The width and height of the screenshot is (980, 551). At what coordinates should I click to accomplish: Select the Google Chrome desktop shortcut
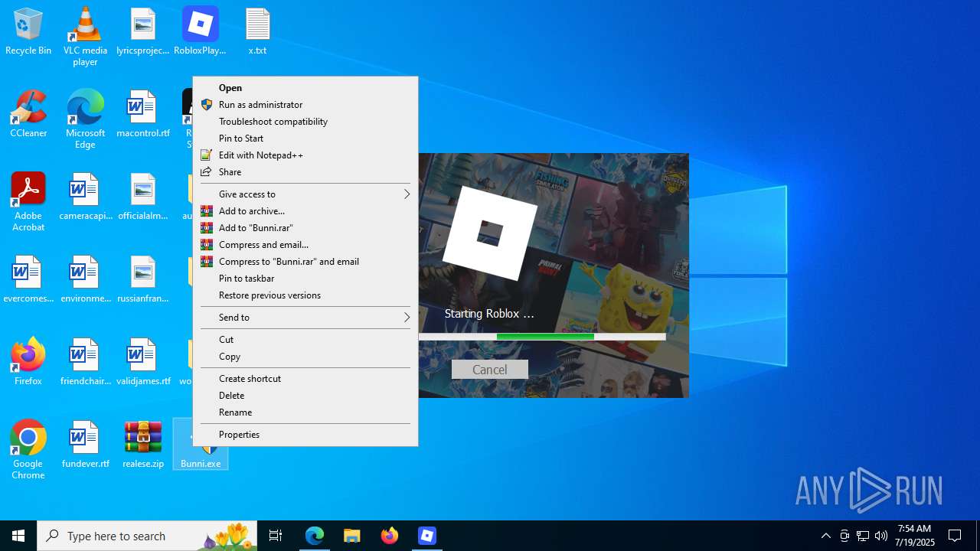pyautogui.click(x=28, y=450)
